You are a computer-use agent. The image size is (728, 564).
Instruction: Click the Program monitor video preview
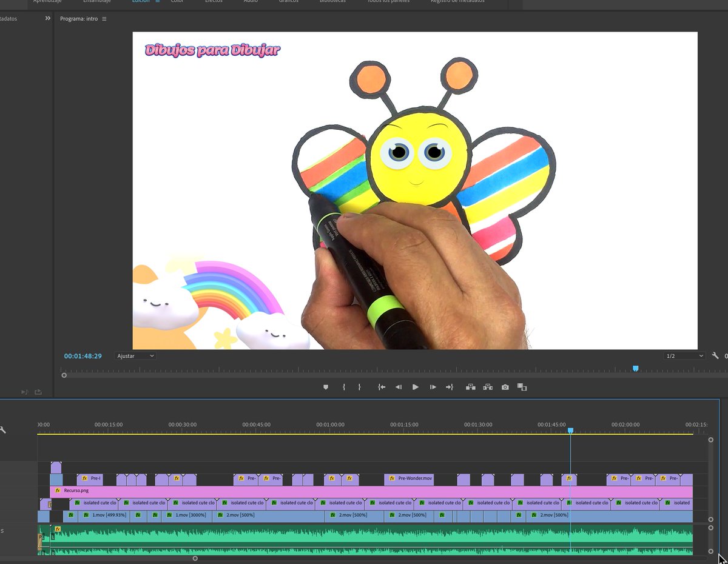415,190
